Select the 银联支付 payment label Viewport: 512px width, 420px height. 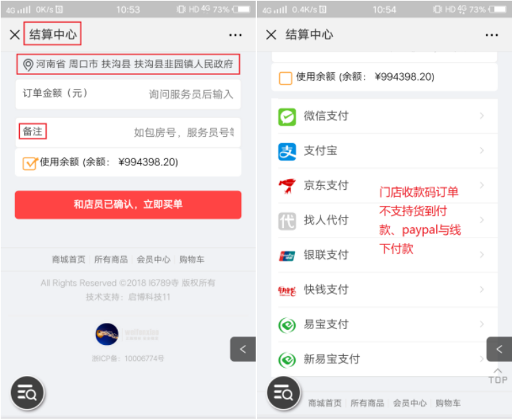click(x=326, y=255)
